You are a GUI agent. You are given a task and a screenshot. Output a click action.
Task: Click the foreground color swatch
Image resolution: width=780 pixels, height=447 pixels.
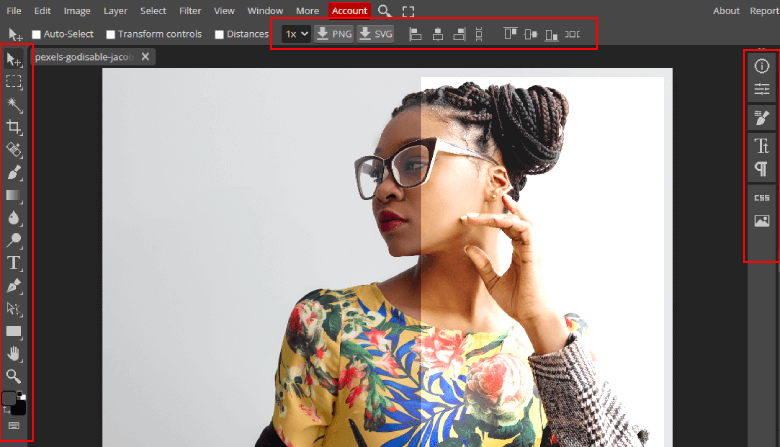click(9, 398)
